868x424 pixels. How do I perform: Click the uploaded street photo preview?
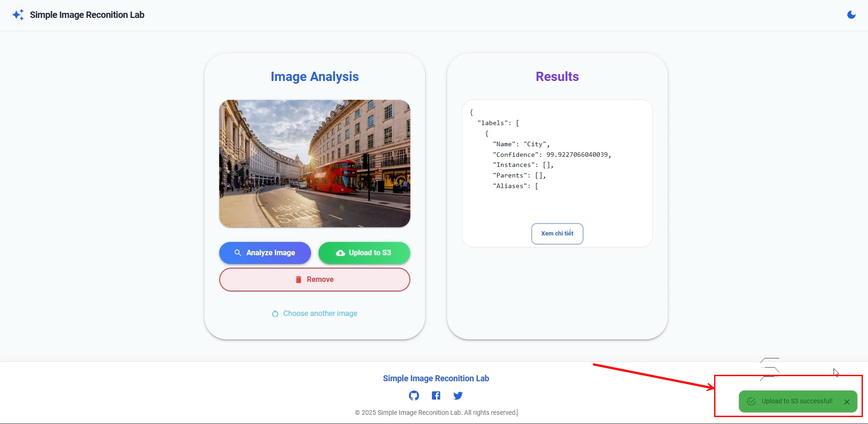(315, 164)
